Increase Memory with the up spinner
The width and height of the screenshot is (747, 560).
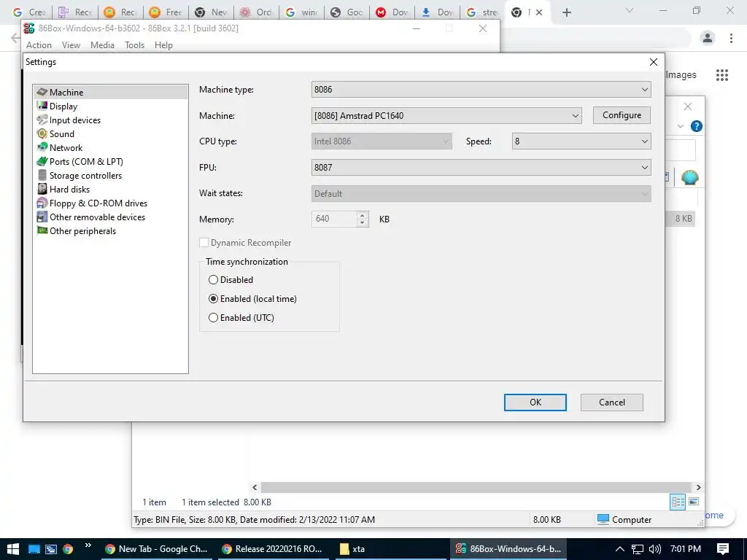tap(363, 215)
